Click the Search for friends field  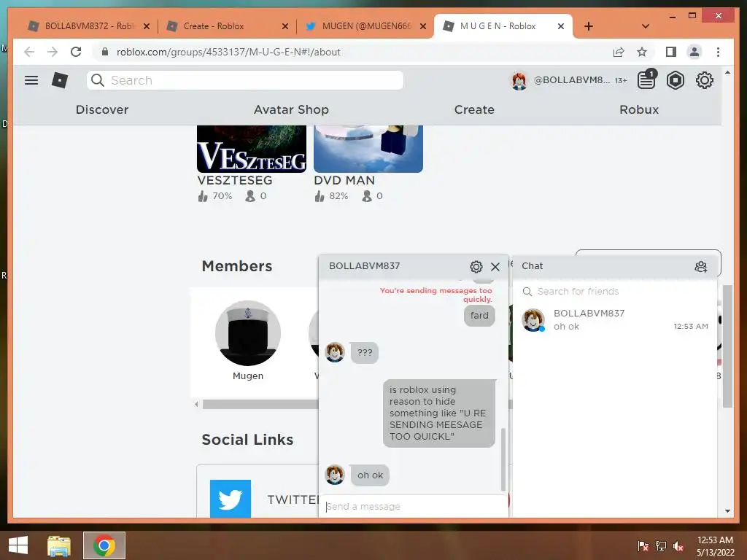pos(614,292)
